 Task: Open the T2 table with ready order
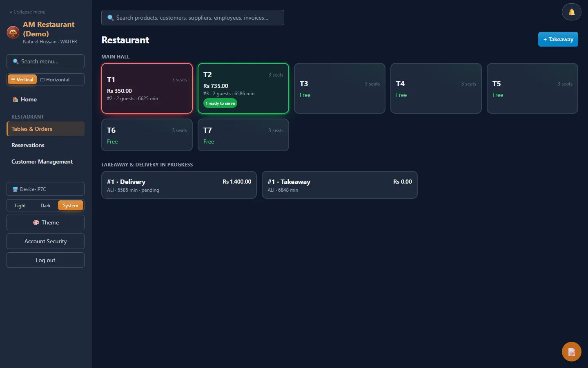[243, 88]
